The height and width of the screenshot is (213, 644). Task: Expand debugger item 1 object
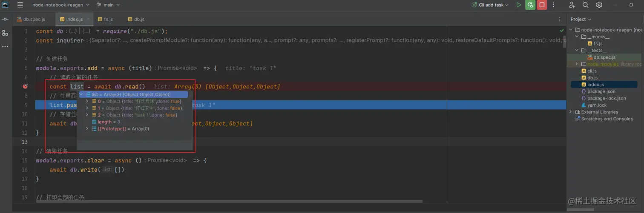click(x=87, y=108)
